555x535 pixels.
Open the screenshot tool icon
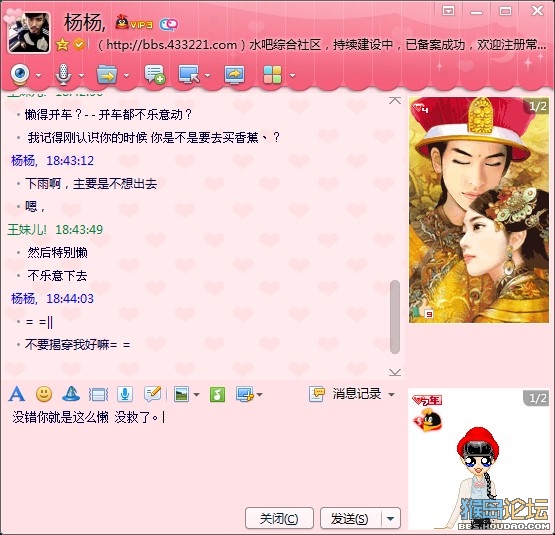point(245,394)
